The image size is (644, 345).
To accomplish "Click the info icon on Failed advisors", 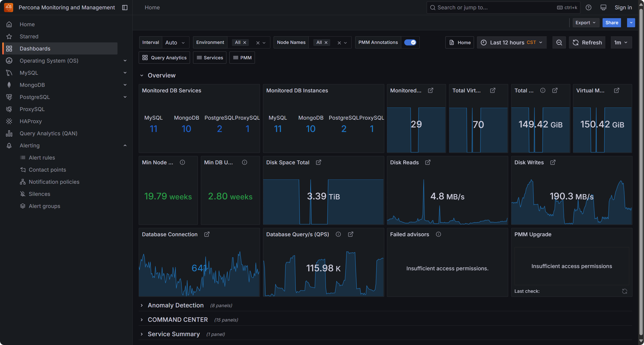I will pyautogui.click(x=438, y=234).
